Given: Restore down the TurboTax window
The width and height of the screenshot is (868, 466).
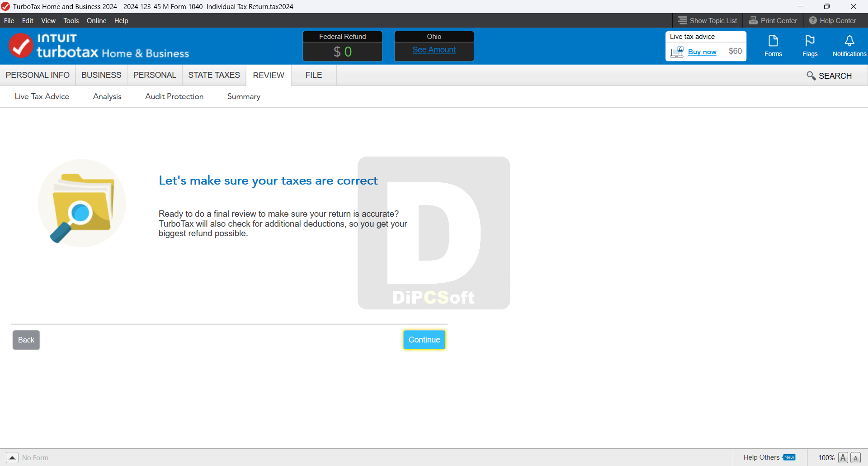Looking at the screenshot, I should click(x=827, y=6).
